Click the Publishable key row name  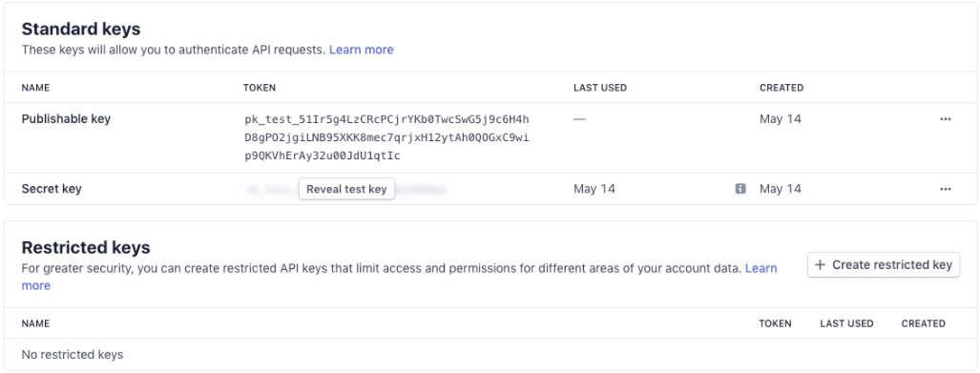(x=66, y=118)
